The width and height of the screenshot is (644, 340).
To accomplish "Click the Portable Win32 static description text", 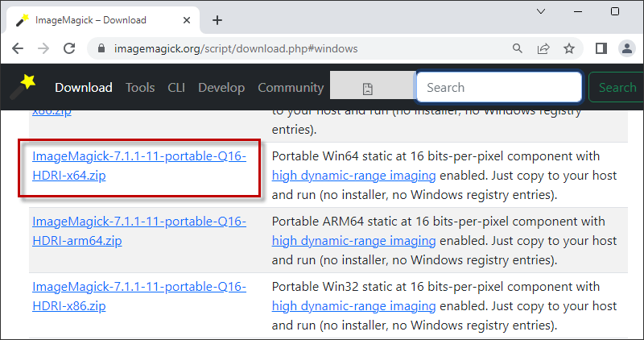I will point(444,306).
